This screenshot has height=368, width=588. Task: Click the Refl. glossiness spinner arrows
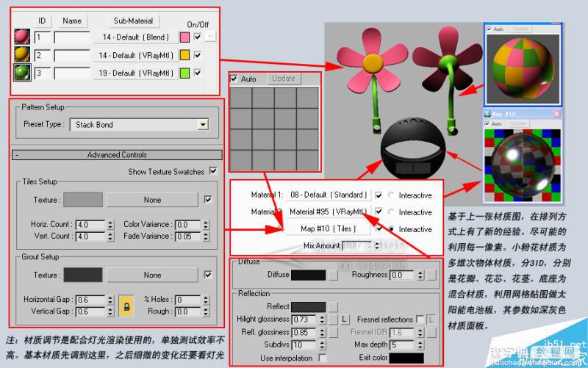click(x=322, y=333)
